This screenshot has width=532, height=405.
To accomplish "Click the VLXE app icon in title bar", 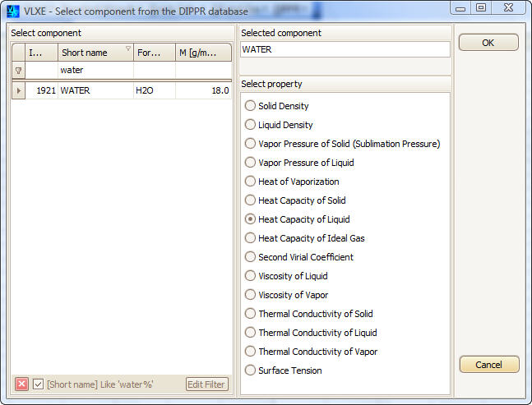I will [x=13, y=12].
